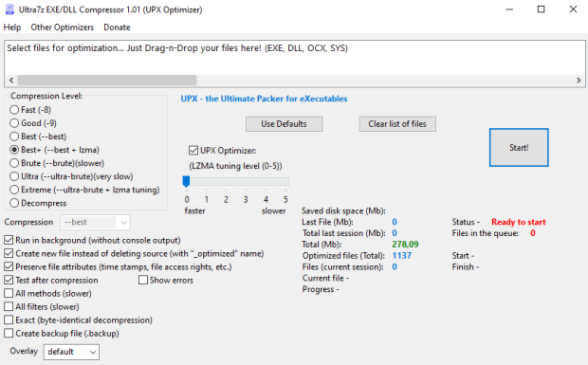Toggle Run in background checkbox
Screen dimensions: 588x365
click(92, 240)
